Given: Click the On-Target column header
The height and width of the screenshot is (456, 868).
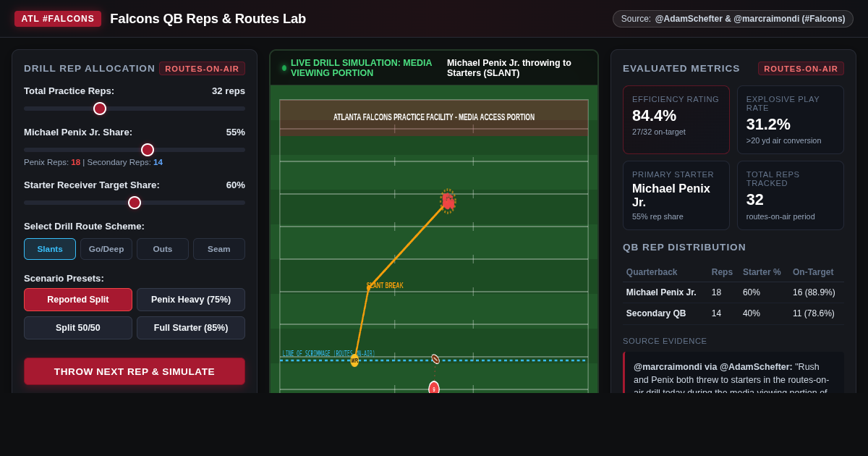Looking at the screenshot, I should [813, 272].
